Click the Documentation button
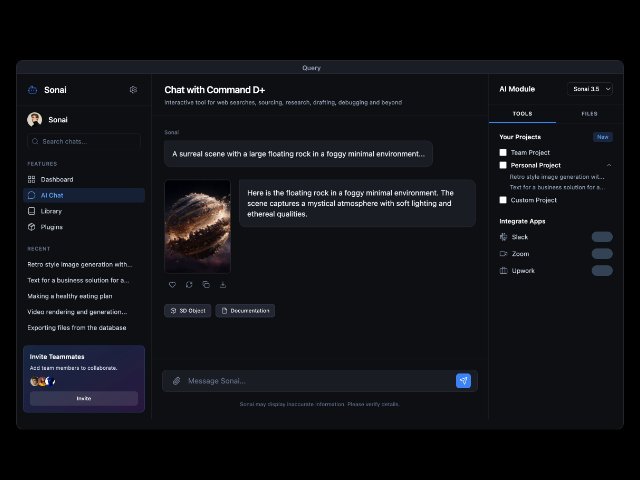 click(x=245, y=311)
